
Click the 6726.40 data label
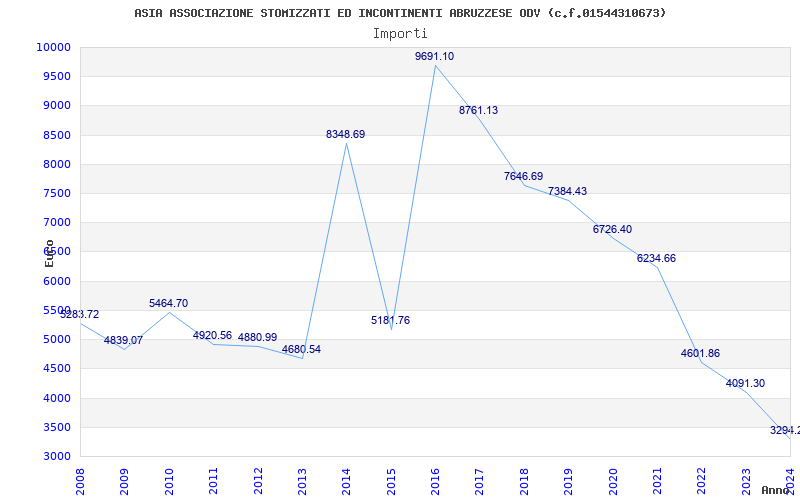tap(612, 230)
